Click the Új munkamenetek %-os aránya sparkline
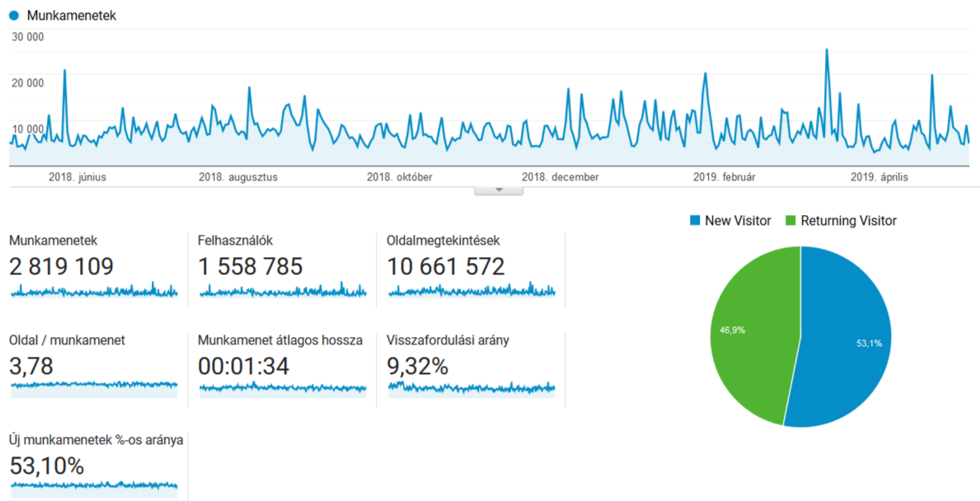Screen dimensions: 980x501 coord(94,485)
